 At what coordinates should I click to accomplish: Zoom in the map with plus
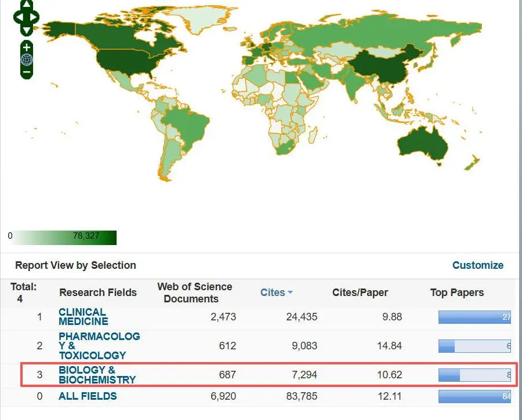pyautogui.click(x=27, y=47)
